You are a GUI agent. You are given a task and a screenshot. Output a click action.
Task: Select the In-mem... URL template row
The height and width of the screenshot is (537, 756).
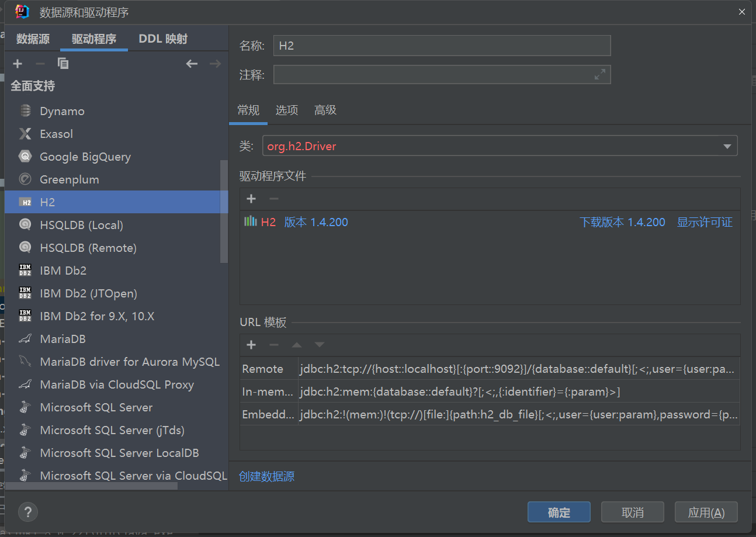[490, 392]
